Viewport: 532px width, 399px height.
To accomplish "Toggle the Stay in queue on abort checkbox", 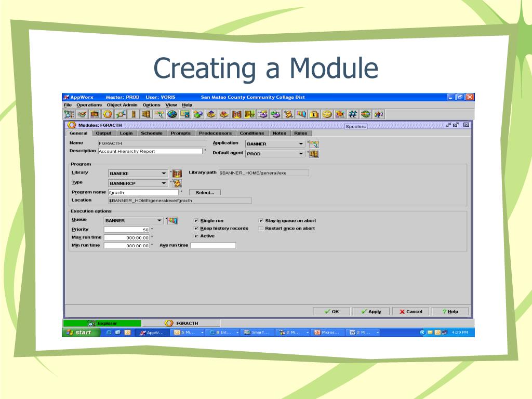I will click(261, 220).
